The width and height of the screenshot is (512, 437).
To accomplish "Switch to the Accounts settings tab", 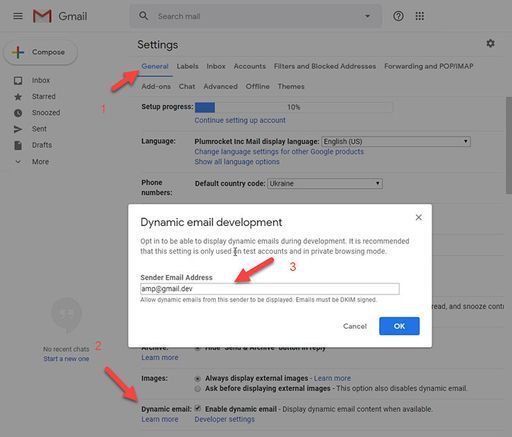I will click(250, 66).
